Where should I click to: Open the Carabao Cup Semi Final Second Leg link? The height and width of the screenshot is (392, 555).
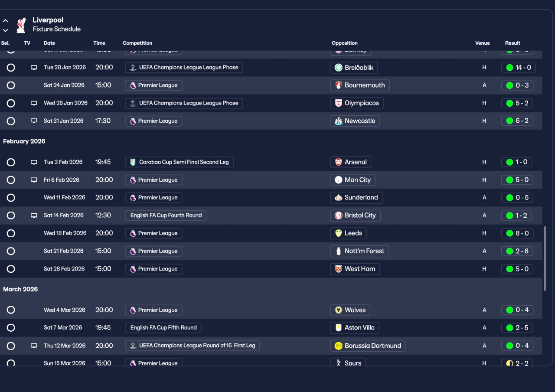[180, 162]
